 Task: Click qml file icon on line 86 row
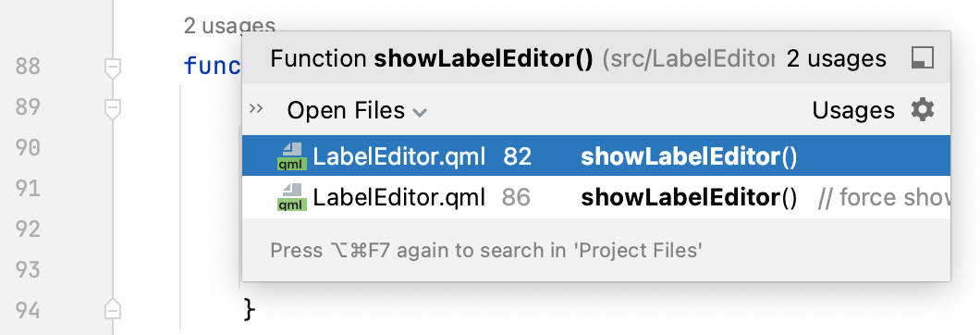(x=291, y=197)
